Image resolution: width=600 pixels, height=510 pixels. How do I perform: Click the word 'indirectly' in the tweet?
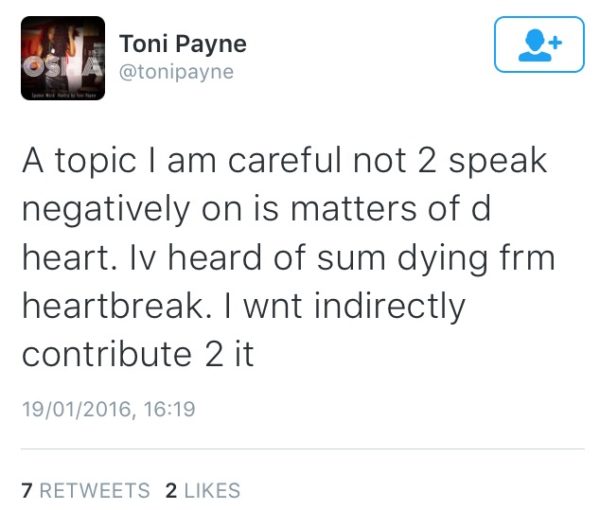390,307
